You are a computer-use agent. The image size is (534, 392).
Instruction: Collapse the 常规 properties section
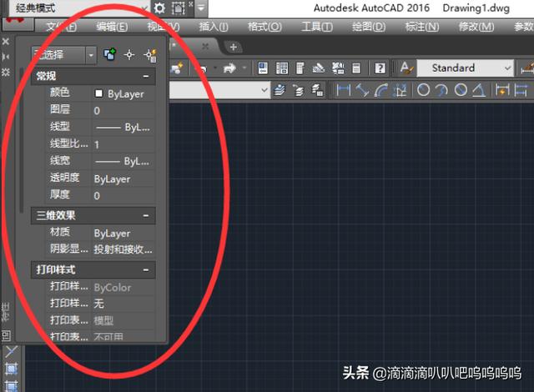146,76
